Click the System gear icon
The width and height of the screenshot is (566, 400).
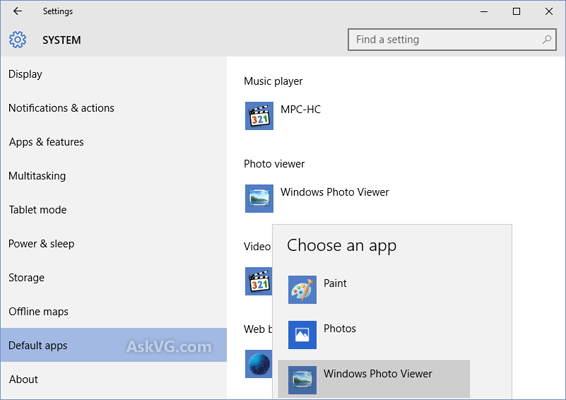click(17, 39)
